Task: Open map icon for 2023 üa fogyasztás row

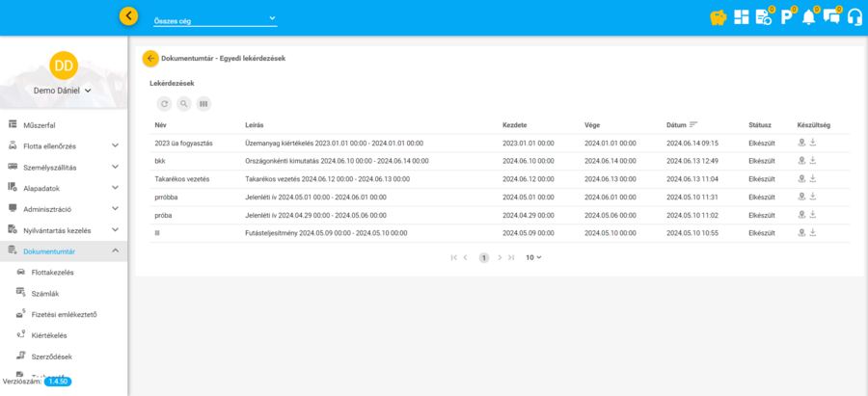Action: tap(801, 143)
